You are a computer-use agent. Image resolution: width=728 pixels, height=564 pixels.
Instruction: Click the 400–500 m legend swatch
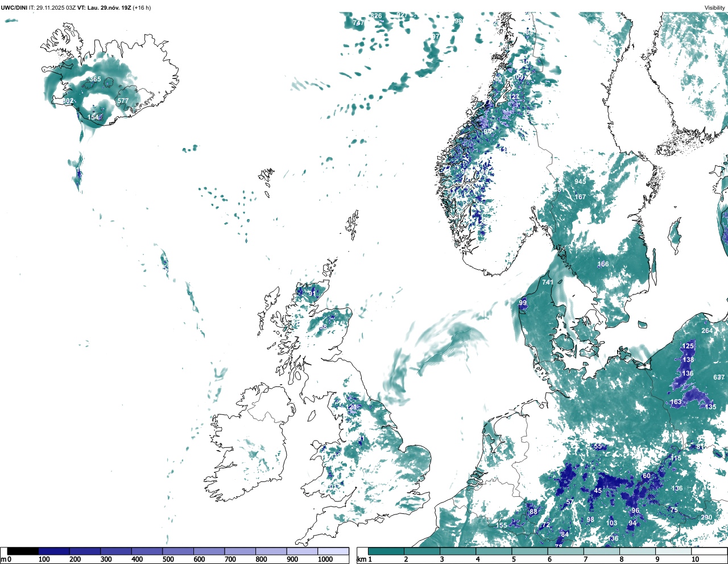click(147, 551)
